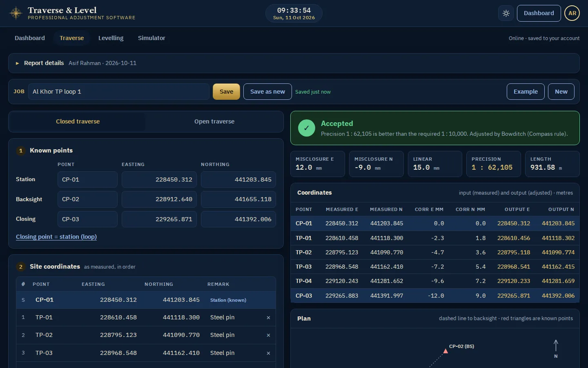Image resolution: width=588 pixels, height=368 pixels.
Task: Edit the Closing point name CP-03
Action: pos(87,219)
